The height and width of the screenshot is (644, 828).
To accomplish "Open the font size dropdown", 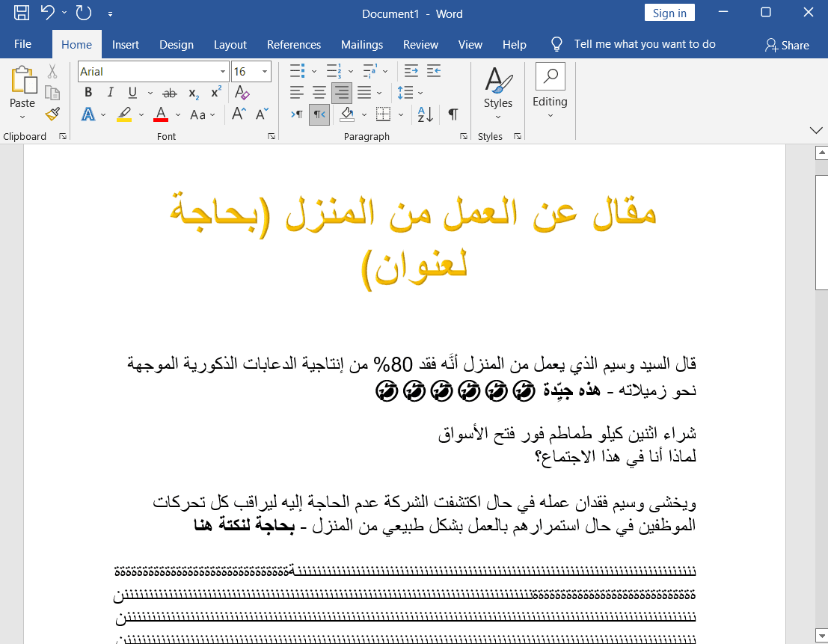I will click(265, 71).
